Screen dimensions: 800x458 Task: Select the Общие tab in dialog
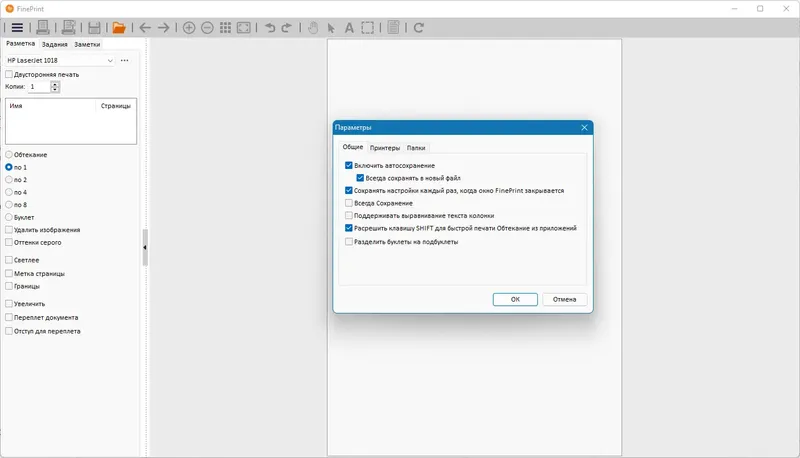click(353, 147)
